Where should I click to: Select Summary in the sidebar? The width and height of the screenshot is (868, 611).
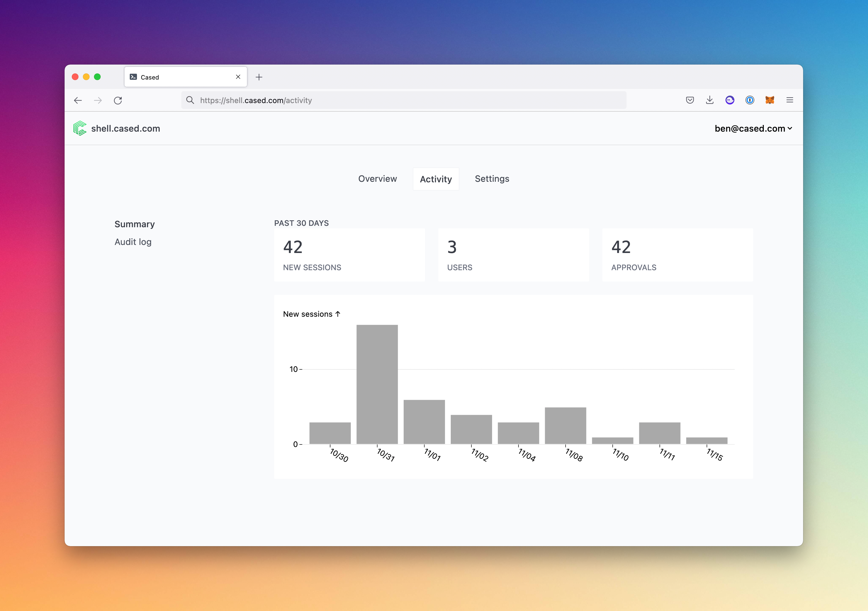(134, 224)
